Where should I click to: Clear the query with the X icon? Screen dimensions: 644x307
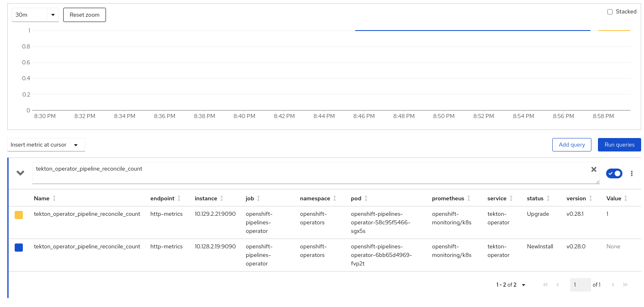click(x=593, y=169)
